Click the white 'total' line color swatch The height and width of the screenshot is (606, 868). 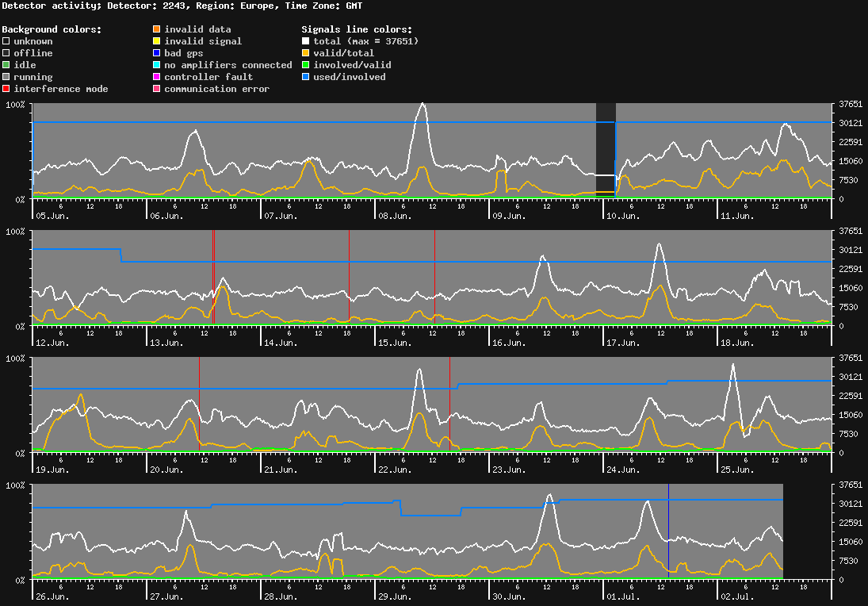pos(305,41)
